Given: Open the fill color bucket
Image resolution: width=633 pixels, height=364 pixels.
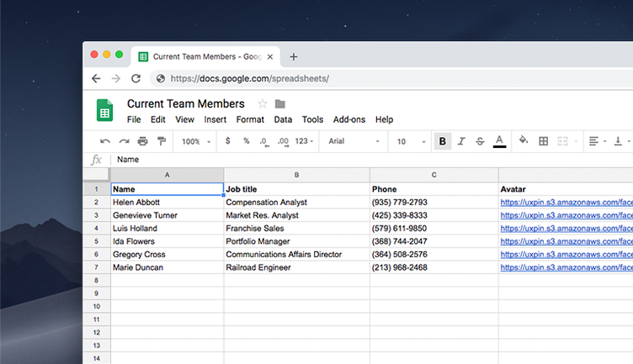Looking at the screenshot, I should click(524, 140).
